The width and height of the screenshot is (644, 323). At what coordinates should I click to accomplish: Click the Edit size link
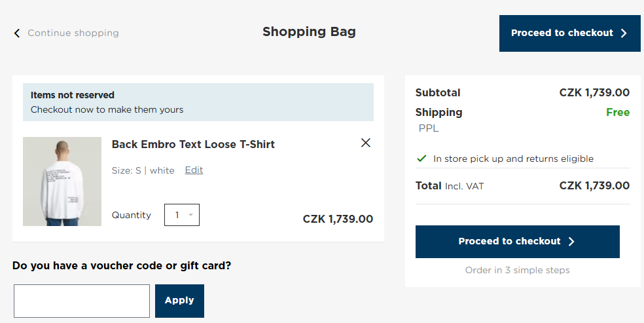[194, 170]
